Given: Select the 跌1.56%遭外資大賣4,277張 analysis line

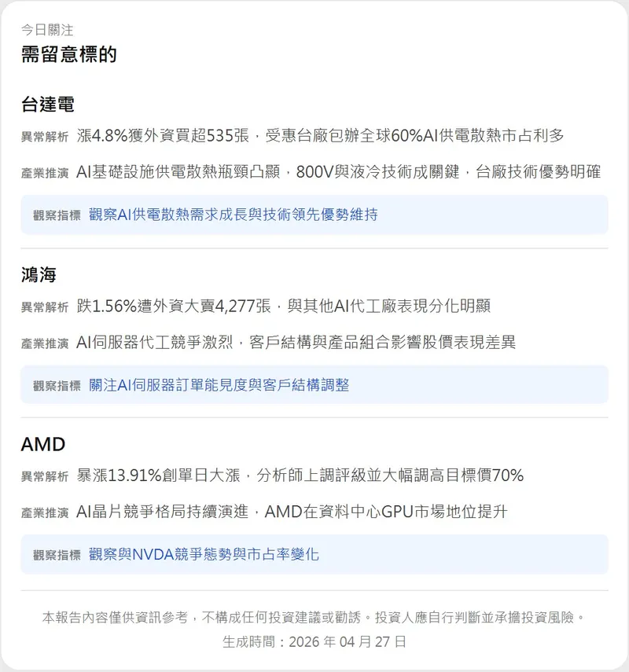Looking at the screenshot, I should point(283,306).
